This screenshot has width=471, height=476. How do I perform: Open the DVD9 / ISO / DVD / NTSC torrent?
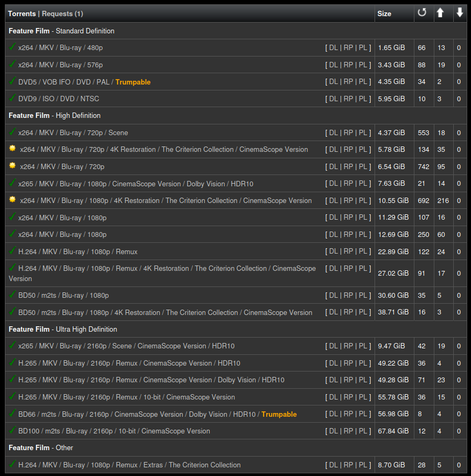59,99
